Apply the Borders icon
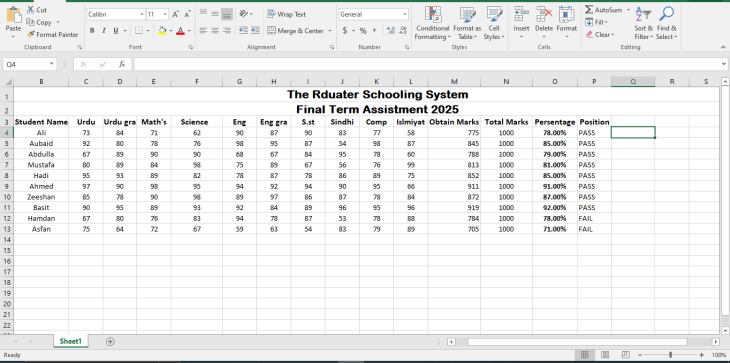 click(139, 31)
